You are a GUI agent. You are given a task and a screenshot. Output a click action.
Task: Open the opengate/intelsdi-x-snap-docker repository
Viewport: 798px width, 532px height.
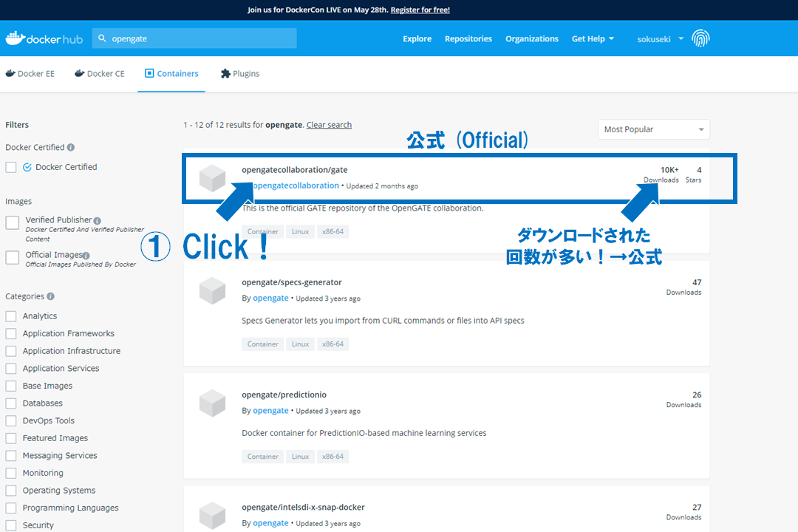(x=304, y=507)
